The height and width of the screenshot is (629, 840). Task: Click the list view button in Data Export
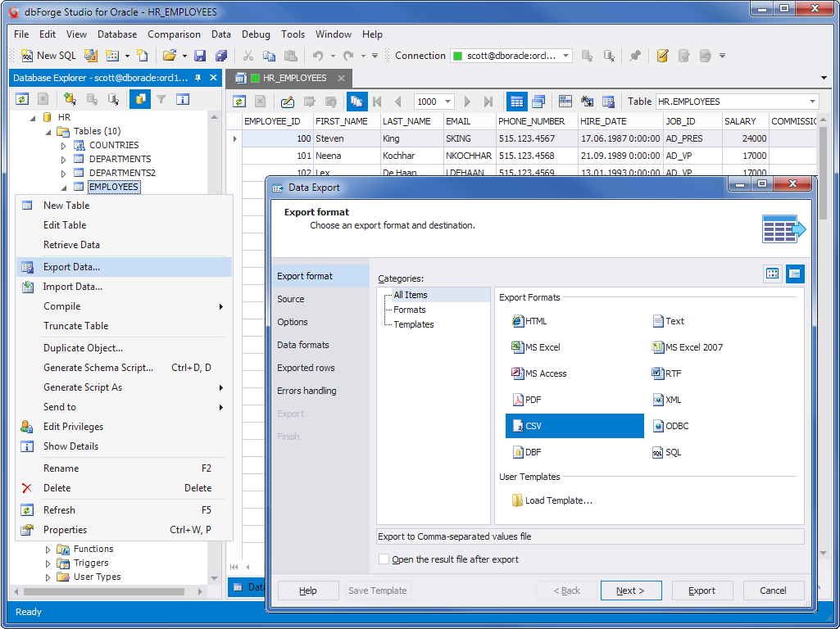pos(795,274)
